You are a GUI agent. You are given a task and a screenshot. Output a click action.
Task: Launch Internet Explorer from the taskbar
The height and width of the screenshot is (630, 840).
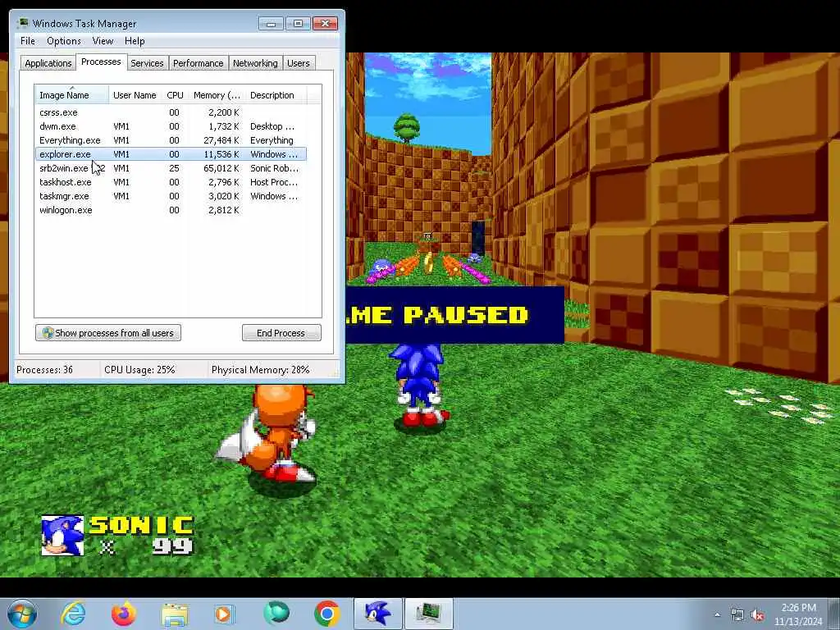(x=73, y=614)
